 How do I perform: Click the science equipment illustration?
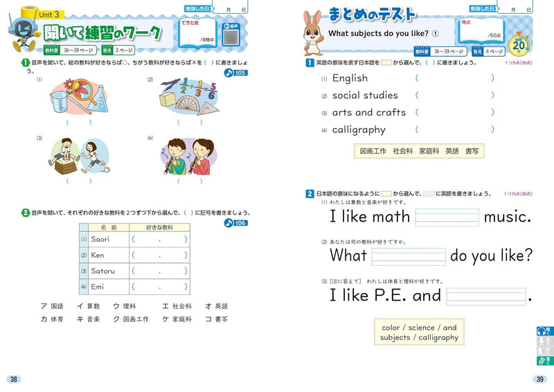[x=79, y=96]
